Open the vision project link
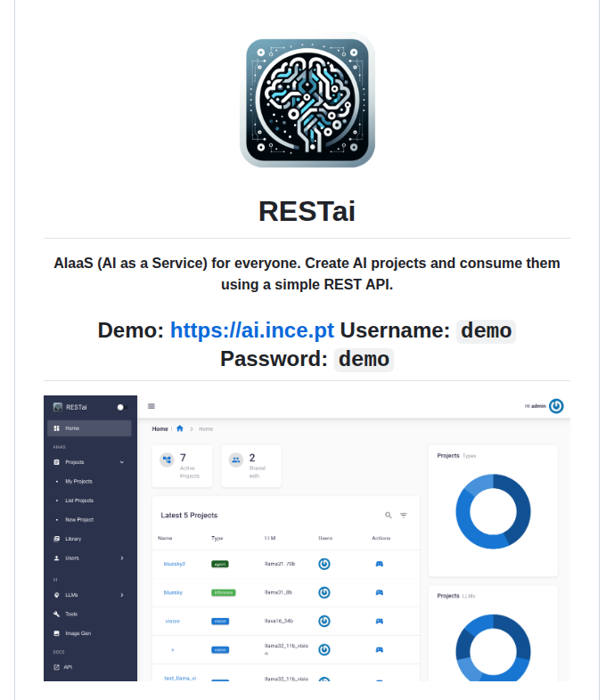The height and width of the screenshot is (700, 614). 173,621
